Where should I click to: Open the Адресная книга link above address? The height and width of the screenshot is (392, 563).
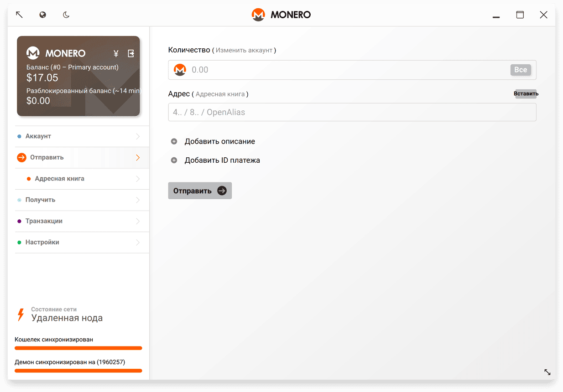221,94
